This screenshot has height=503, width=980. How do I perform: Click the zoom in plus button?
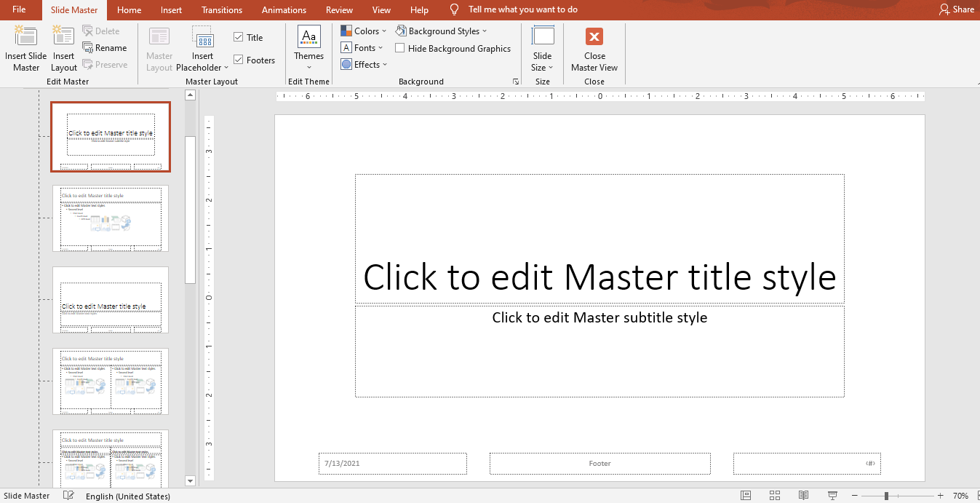pyautogui.click(x=941, y=496)
